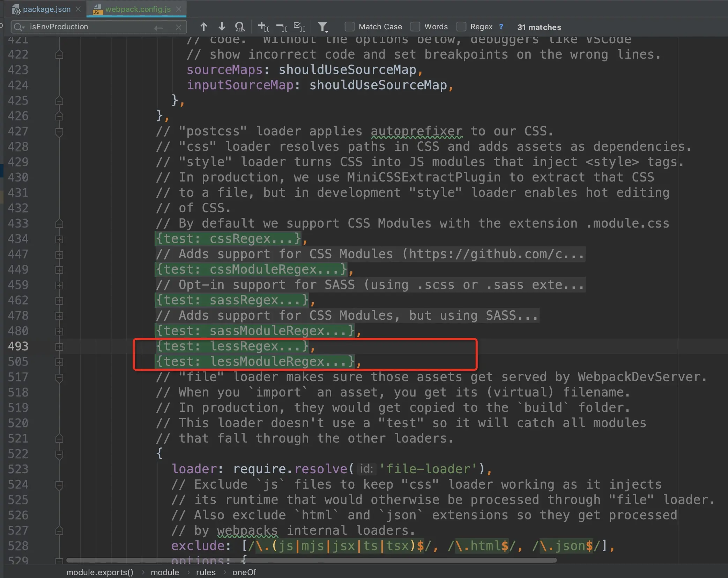
Task: Open the search filter funnel icon
Action: coord(323,27)
